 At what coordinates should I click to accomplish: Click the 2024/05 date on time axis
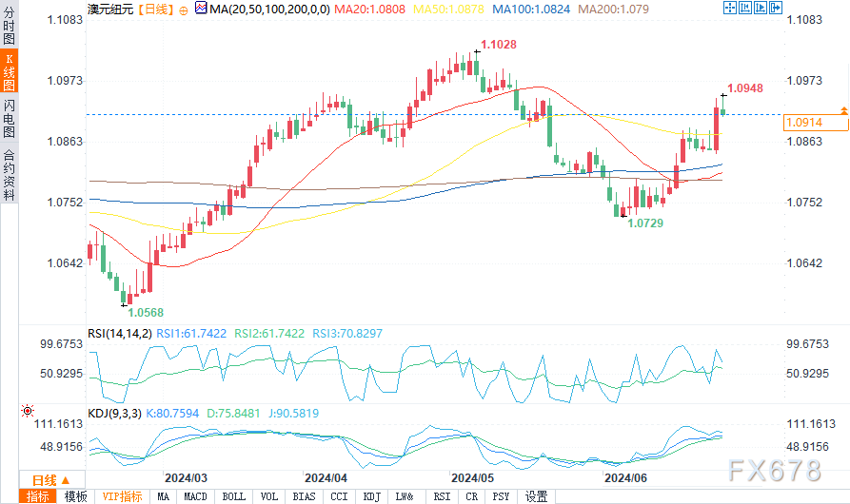(472, 478)
